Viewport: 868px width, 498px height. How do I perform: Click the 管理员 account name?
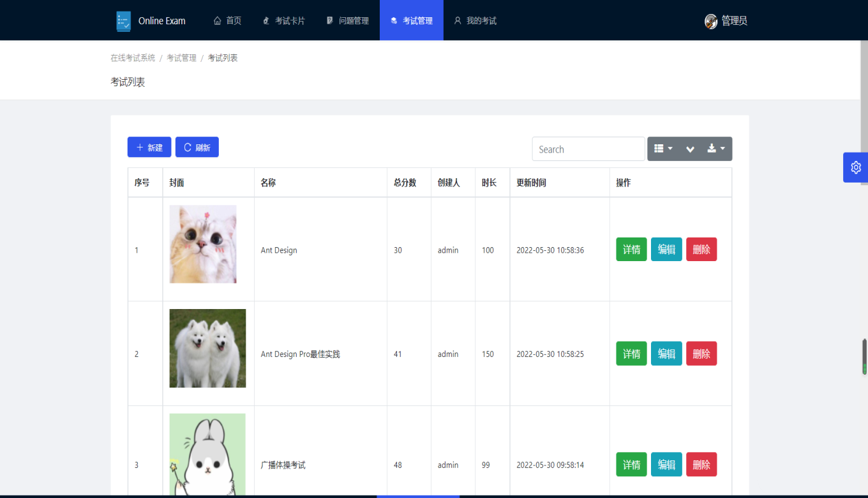click(x=735, y=21)
